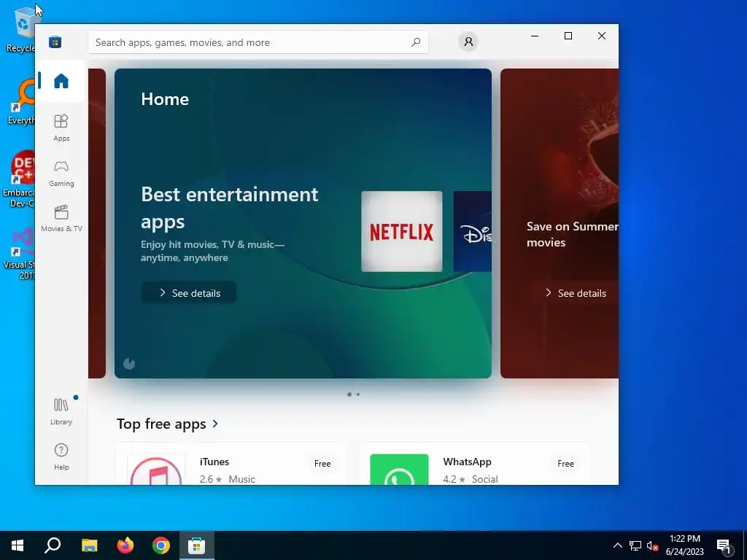Open the Gaming section

(x=61, y=174)
